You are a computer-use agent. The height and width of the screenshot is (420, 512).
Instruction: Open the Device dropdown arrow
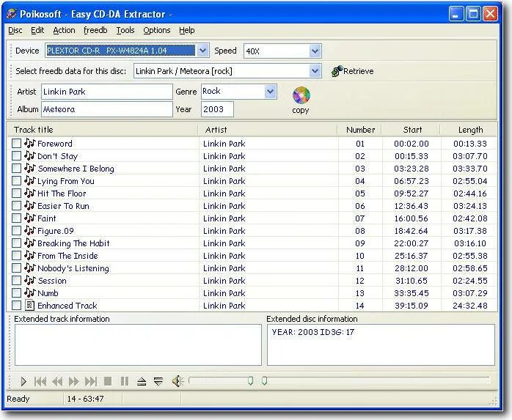pyautogui.click(x=202, y=51)
